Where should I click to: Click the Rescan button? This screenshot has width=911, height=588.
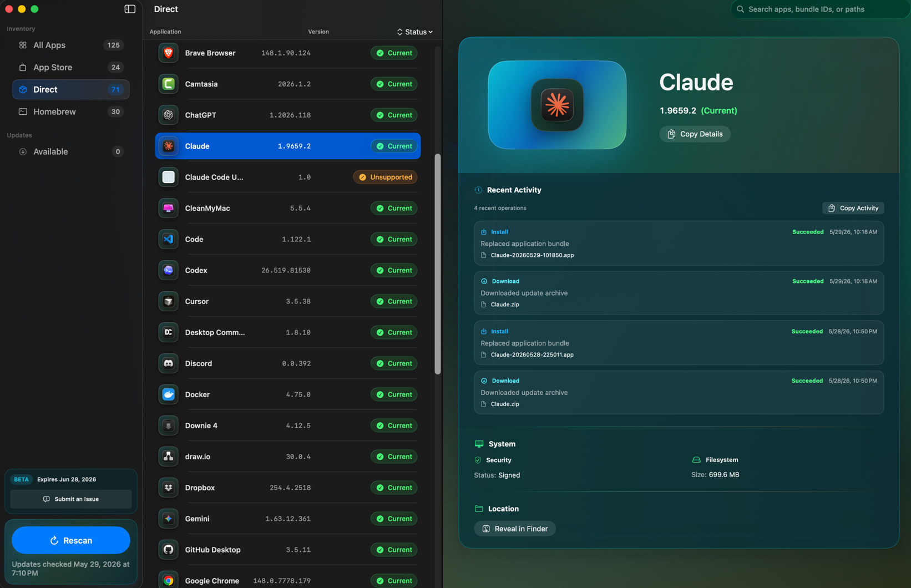click(x=71, y=540)
